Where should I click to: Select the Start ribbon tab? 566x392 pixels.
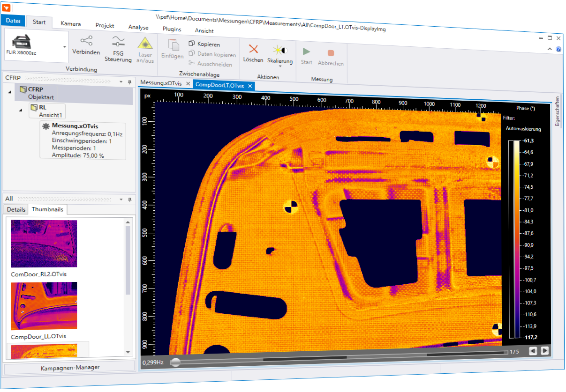(39, 22)
